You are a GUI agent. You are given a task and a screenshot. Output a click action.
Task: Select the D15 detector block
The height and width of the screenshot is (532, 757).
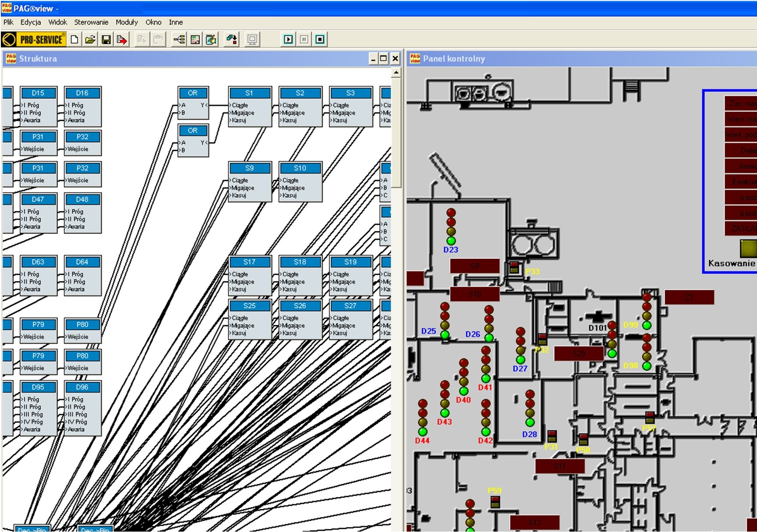coord(39,106)
